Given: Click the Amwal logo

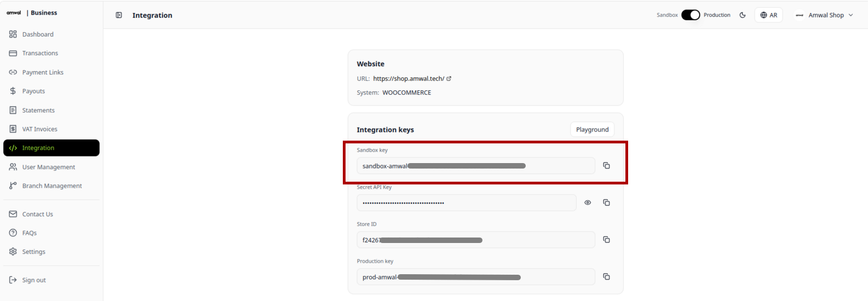Looking at the screenshot, I should [14, 13].
